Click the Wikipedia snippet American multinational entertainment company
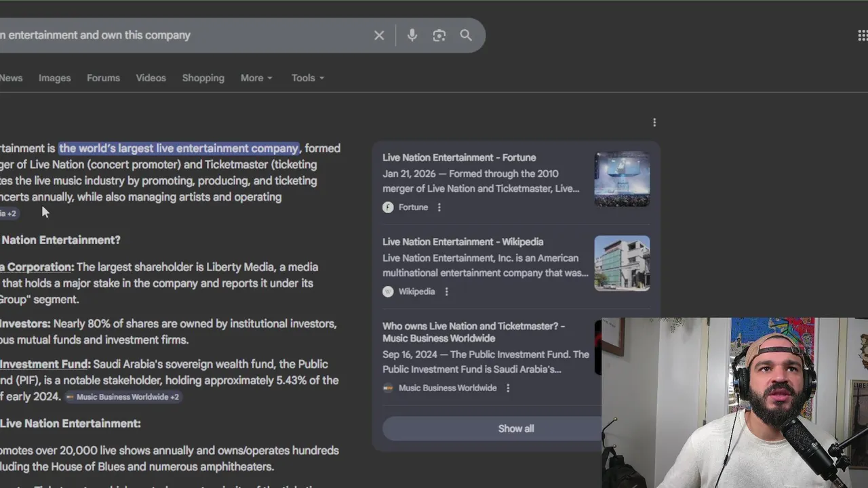 click(x=486, y=266)
